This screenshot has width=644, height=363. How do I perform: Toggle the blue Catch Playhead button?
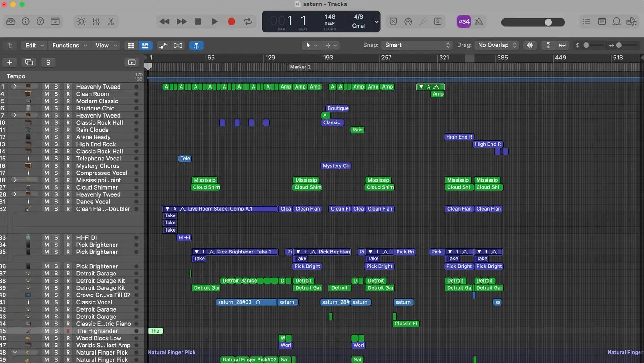[x=196, y=45]
